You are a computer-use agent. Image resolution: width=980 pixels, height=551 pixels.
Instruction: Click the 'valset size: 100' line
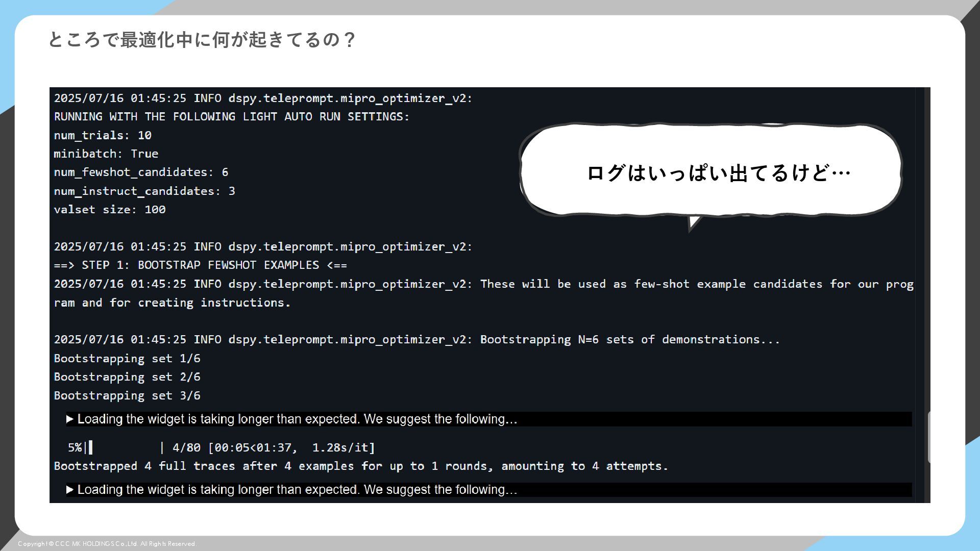[x=110, y=210]
